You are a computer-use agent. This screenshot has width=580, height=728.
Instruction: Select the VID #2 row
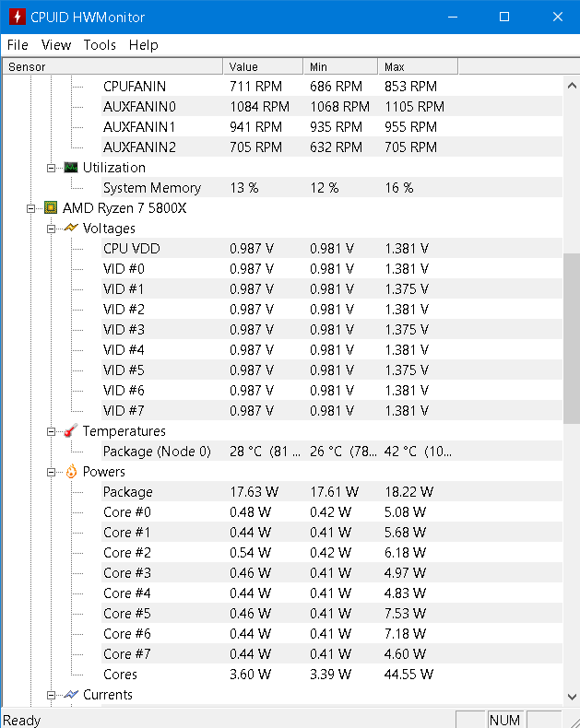[332, 310]
